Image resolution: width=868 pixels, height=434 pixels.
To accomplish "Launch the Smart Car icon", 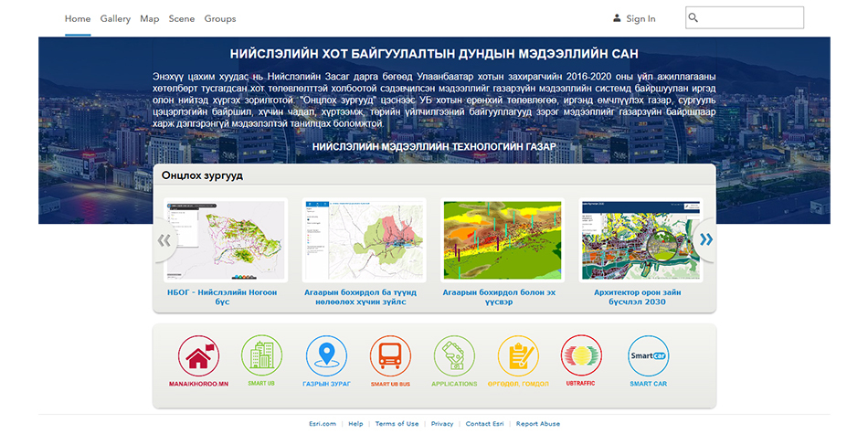I will (648, 355).
